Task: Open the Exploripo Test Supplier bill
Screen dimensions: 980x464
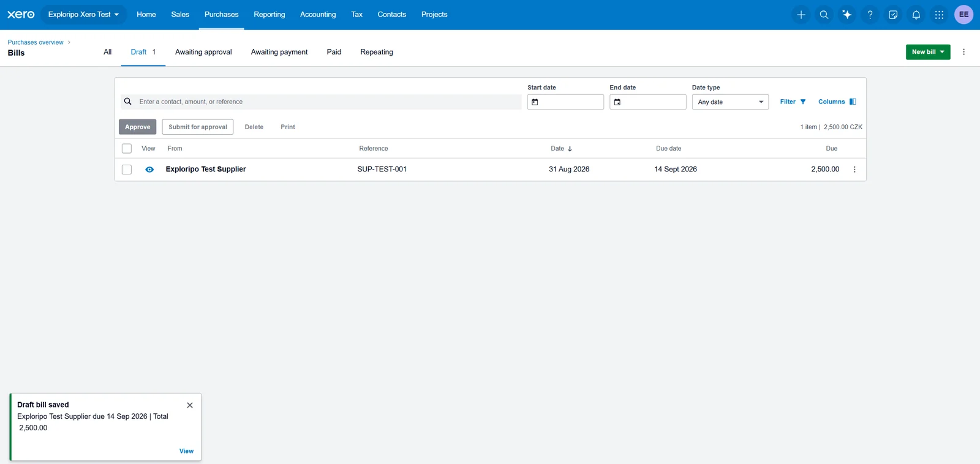Action: 206,170
